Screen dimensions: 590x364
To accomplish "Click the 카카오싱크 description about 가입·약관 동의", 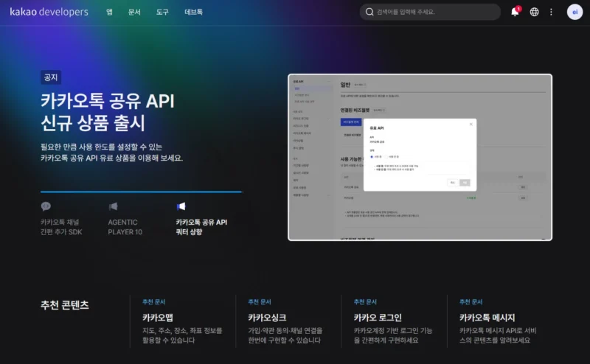I will [285, 335].
